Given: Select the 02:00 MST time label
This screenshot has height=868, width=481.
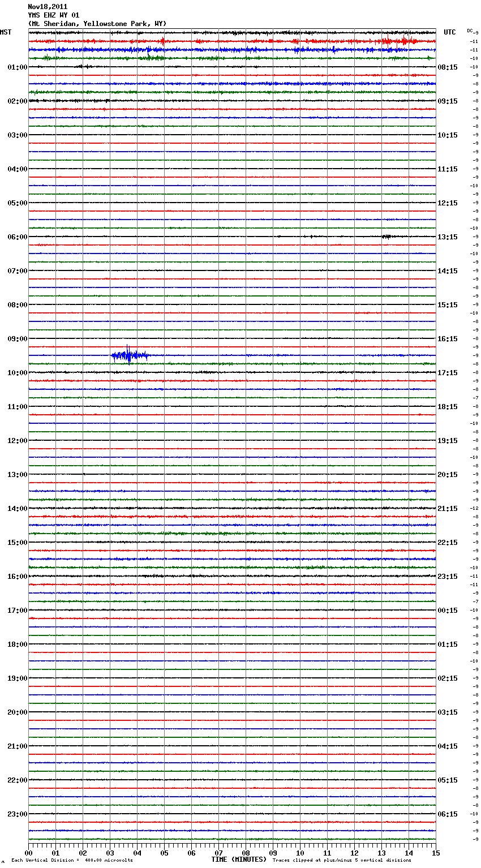Looking at the screenshot, I should (18, 101).
